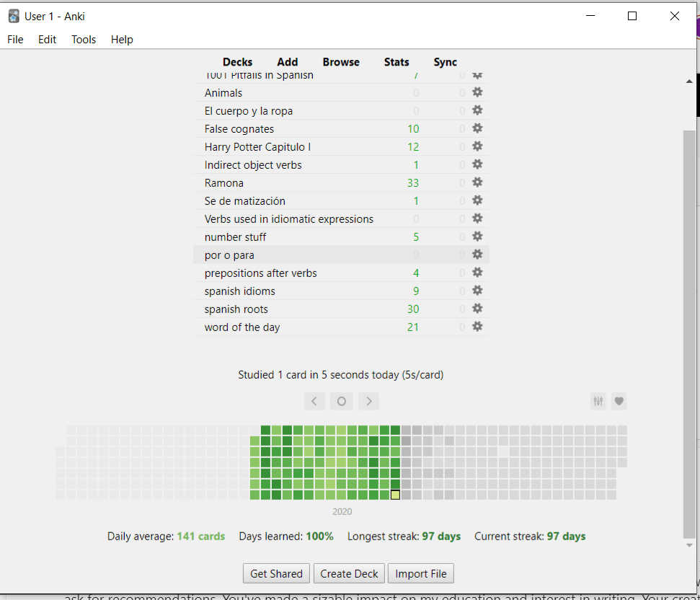Click the Import File button

[421, 574]
